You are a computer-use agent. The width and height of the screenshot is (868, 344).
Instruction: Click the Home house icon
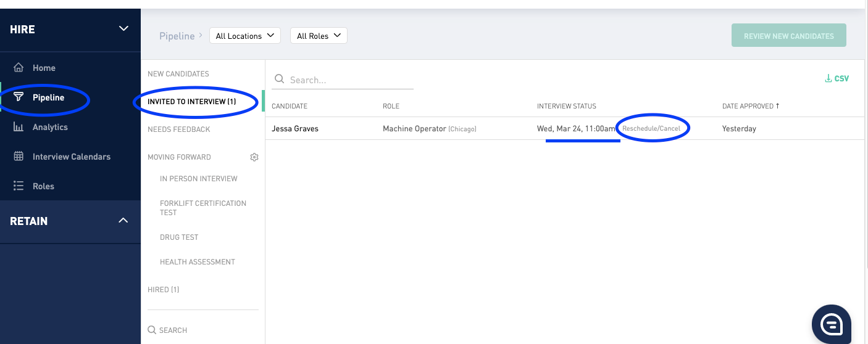19,68
